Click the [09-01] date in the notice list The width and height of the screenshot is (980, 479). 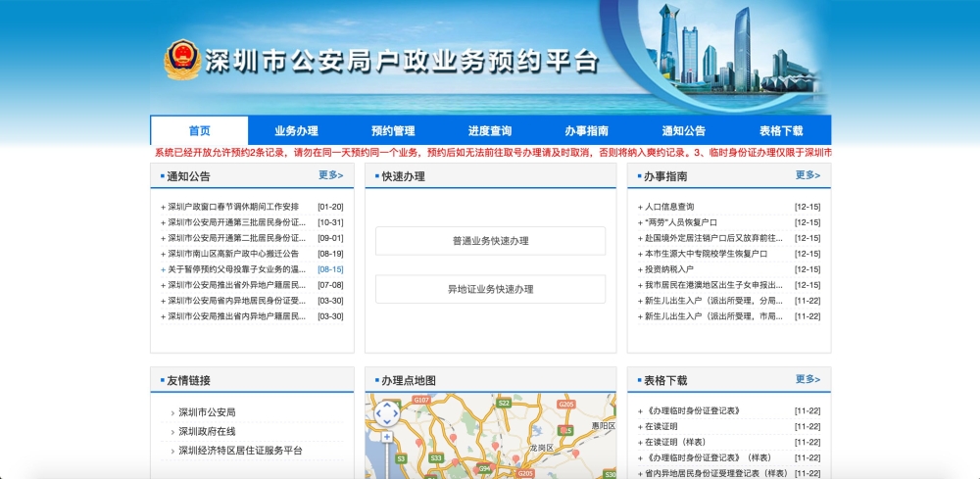click(x=330, y=238)
